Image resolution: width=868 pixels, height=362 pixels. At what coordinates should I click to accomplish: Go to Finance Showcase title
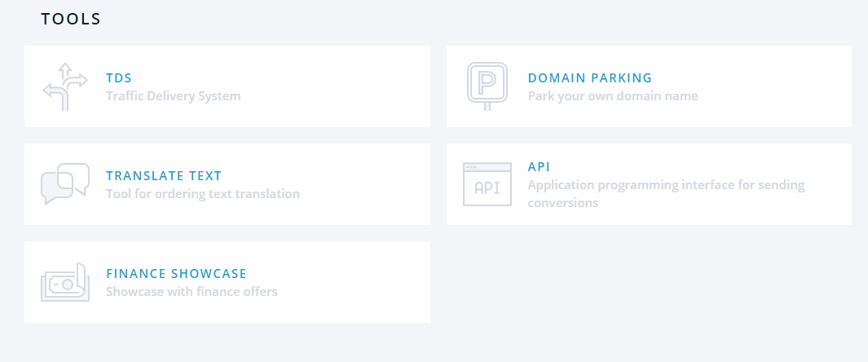coord(176,274)
